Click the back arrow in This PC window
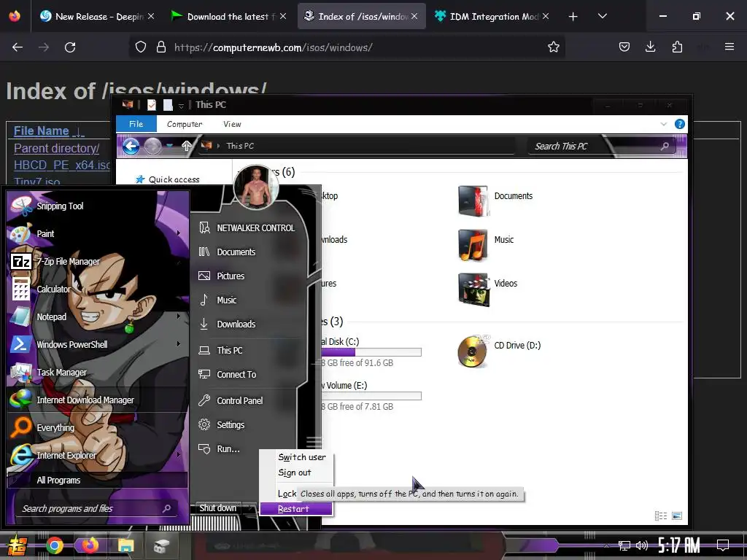 [131, 146]
